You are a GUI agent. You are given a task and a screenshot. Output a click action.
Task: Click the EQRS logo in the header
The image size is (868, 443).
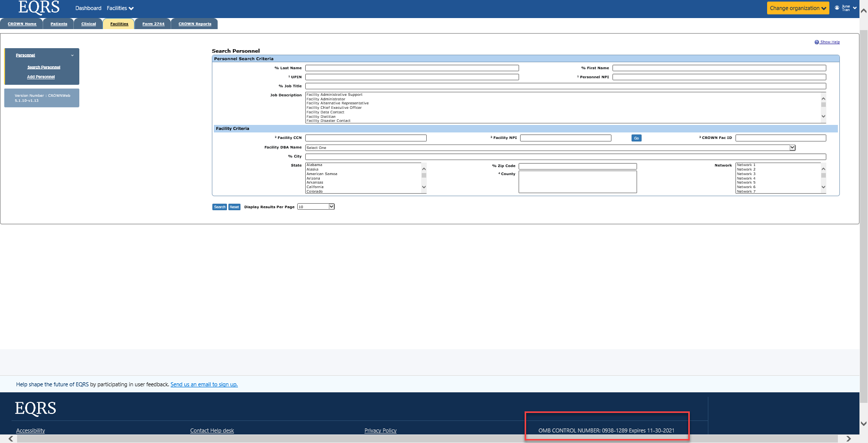[39, 8]
